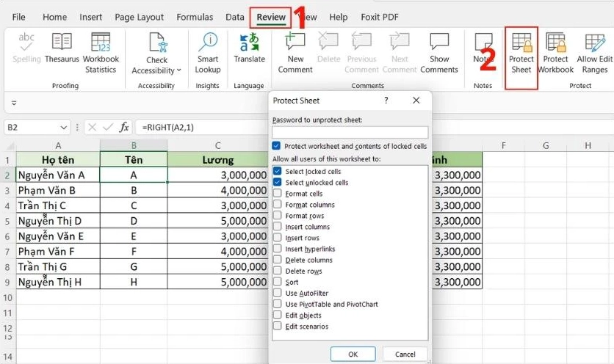
Task: Select cell containing Nguyễn Văn A
Action: 58,175
